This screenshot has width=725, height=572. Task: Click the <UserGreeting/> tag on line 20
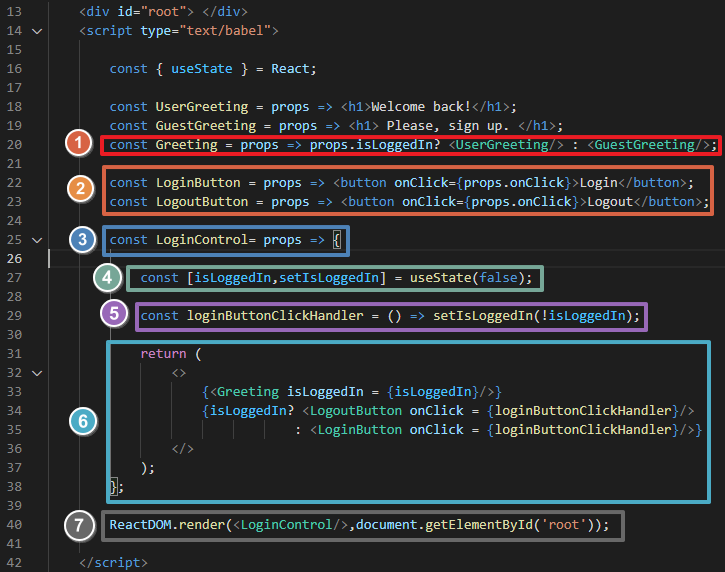point(506,145)
